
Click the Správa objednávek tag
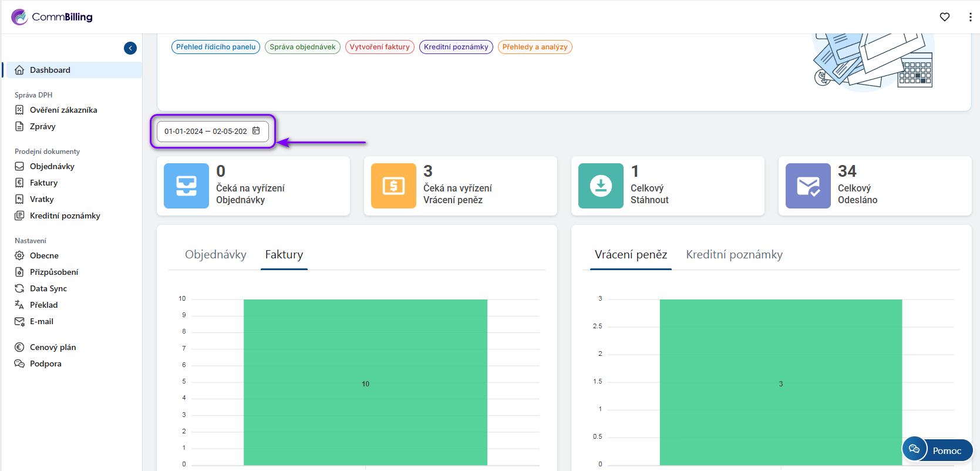tap(302, 47)
